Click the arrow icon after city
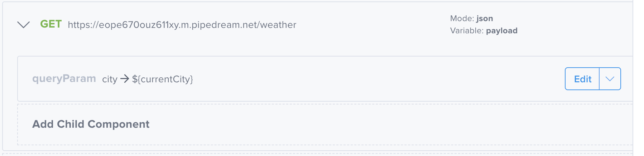644x156 pixels. click(125, 79)
